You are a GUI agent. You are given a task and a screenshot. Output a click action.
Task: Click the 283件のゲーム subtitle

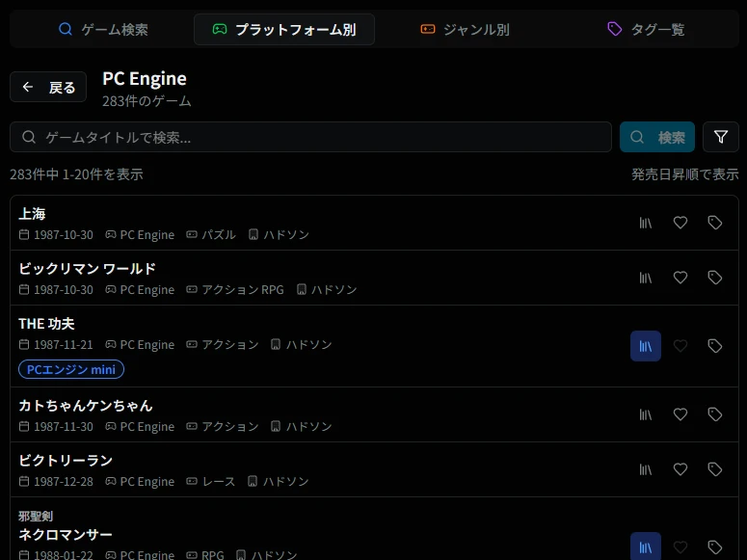click(147, 101)
